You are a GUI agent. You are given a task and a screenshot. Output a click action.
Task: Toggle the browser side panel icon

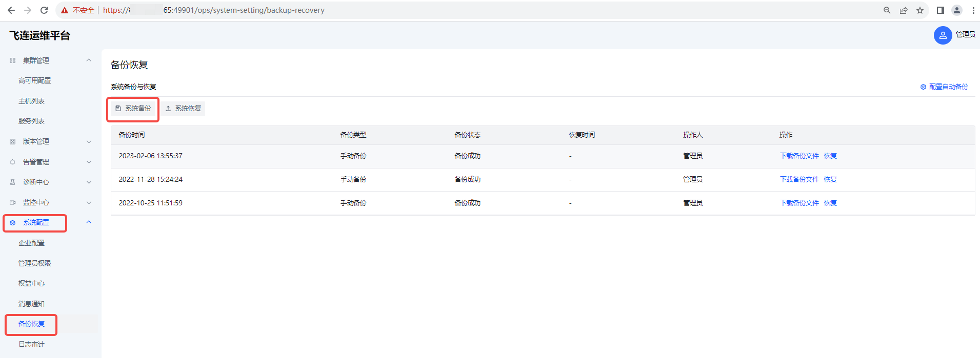click(940, 10)
